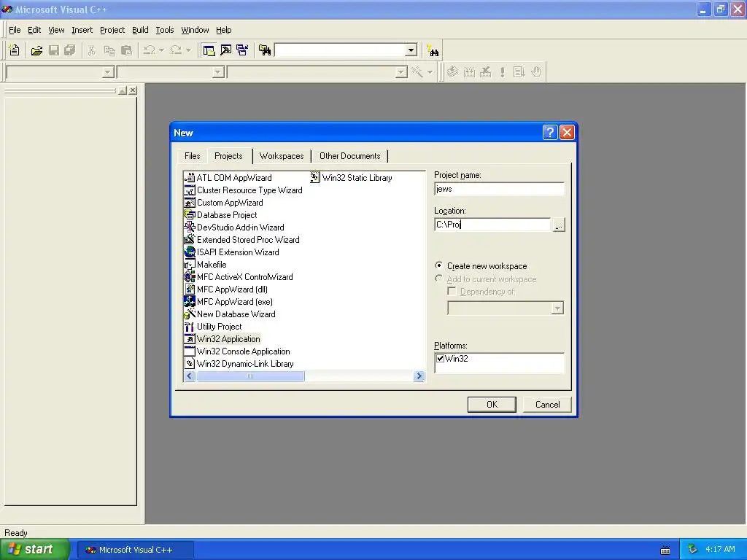The width and height of the screenshot is (747, 560).
Task: Open the Dependency of combo dropdown
Action: (x=557, y=308)
